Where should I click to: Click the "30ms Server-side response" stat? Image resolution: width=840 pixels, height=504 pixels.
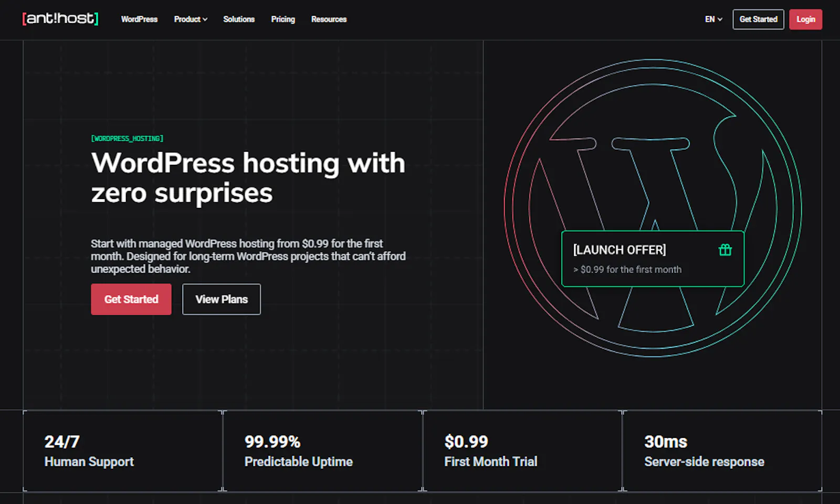click(722, 451)
